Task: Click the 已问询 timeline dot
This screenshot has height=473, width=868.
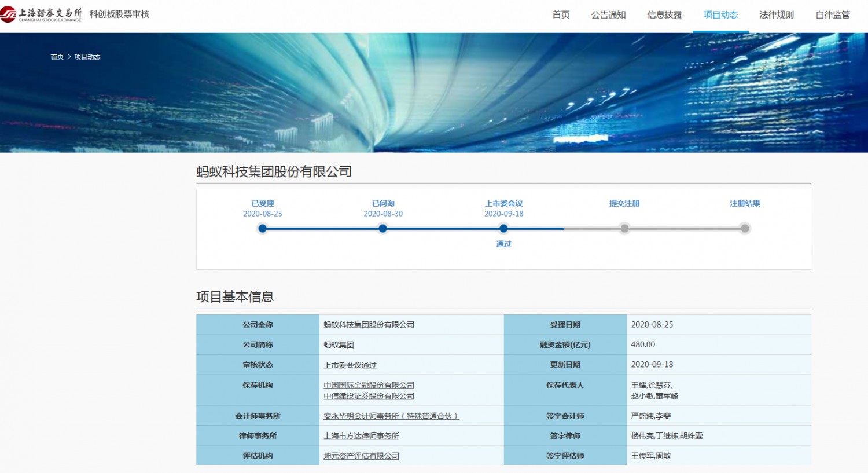Action: [382, 229]
